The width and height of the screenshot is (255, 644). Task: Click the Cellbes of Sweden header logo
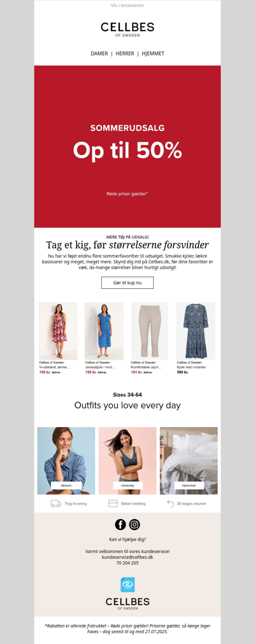click(127, 29)
